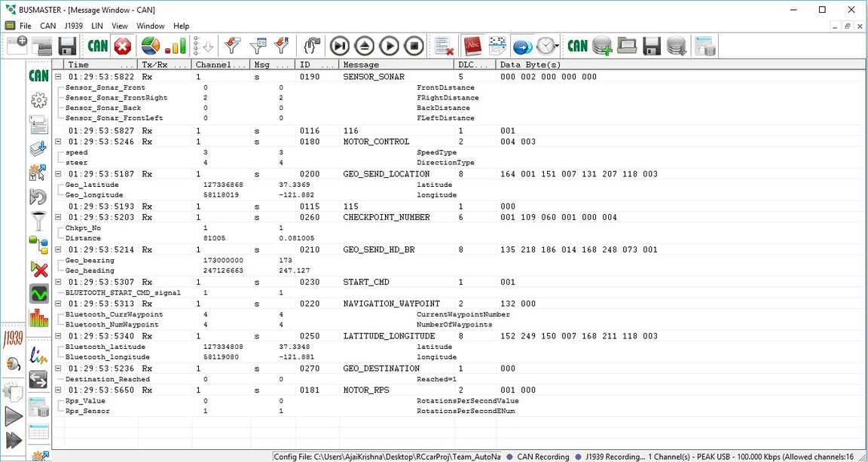Click the sidebar layers download icon
Screen dimensions: 868x462
[38, 148]
